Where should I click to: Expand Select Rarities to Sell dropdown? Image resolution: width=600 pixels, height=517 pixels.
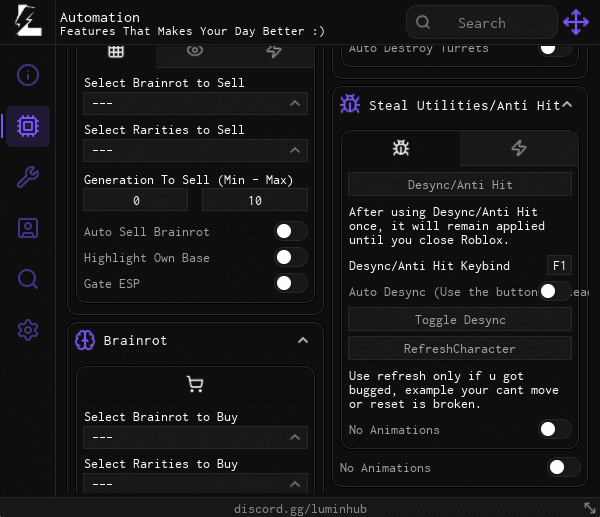pos(195,150)
